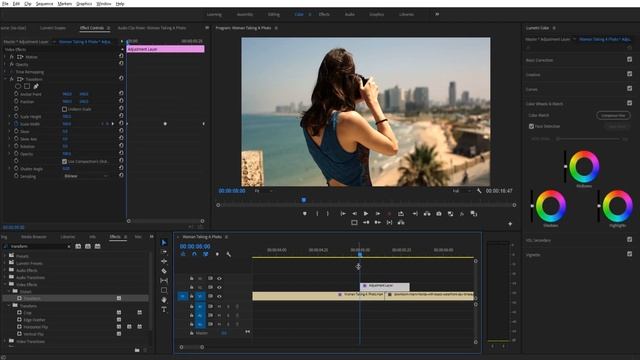Reset the Shutter Angle parameter
Viewport: 640px width, 360px height.
coord(121,168)
